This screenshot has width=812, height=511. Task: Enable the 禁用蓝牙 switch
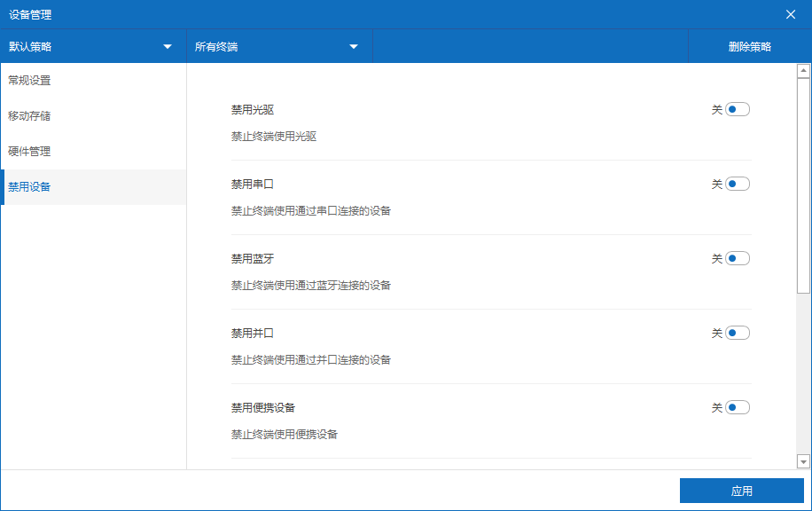click(737, 258)
